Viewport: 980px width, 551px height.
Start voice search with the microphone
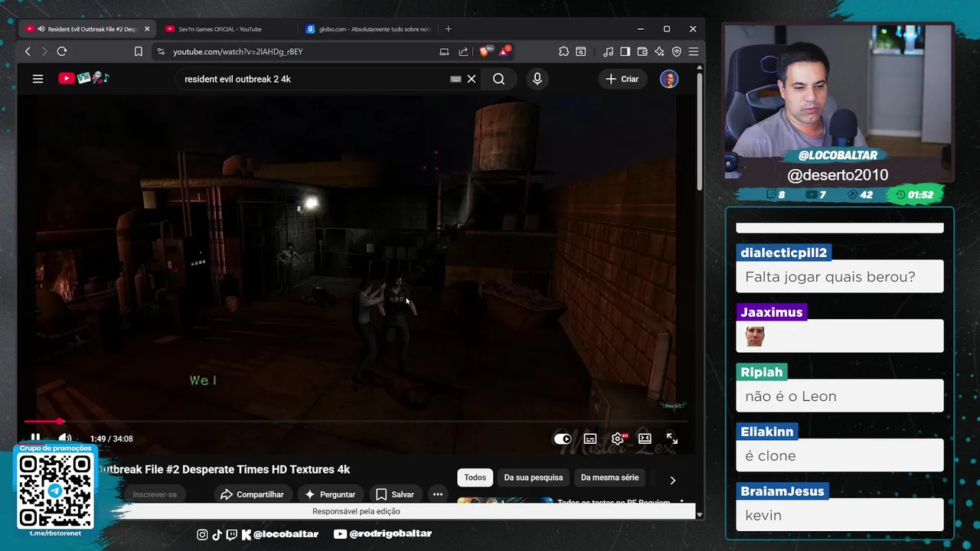tap(537, 79)
